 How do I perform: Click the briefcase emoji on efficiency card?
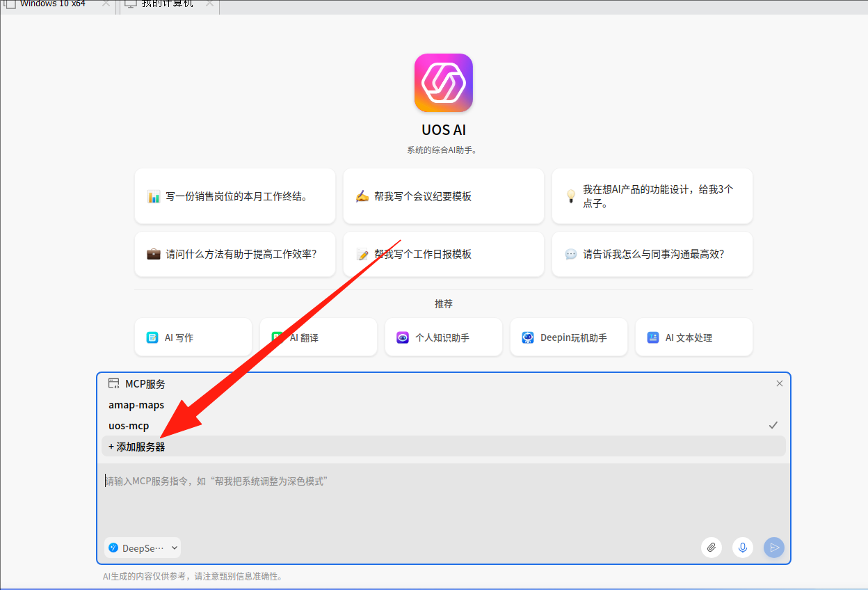[154, 254]
